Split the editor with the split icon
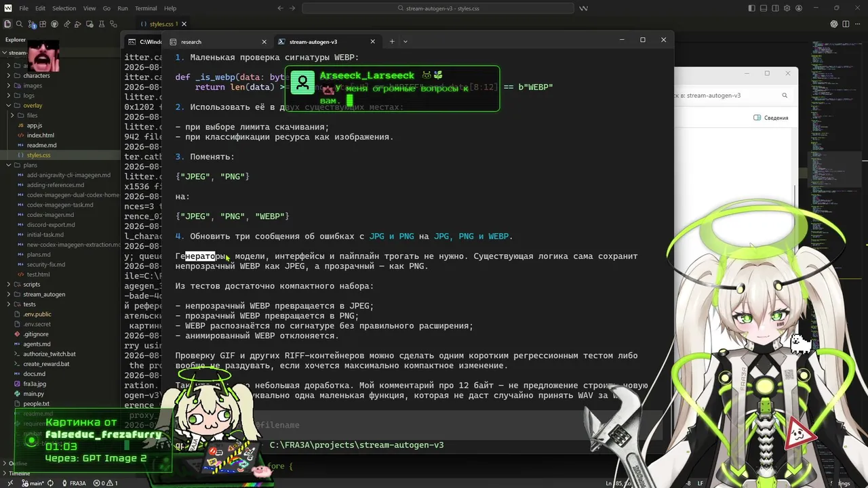This screenshot has height=488, width=868. click(846, 24)
